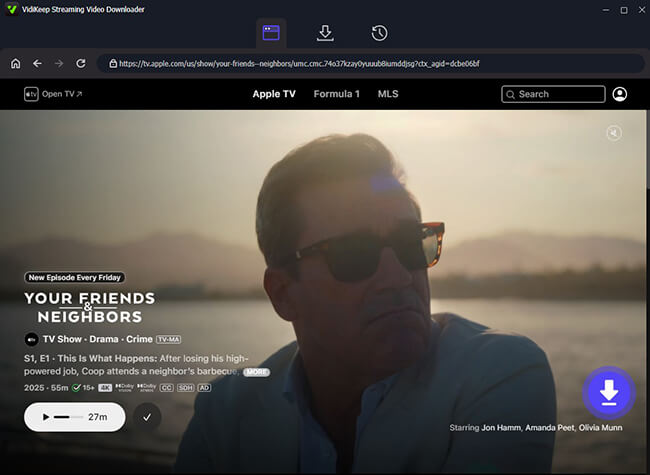
Task: Click the Drama genre text
Action: (x=104, y=339)
